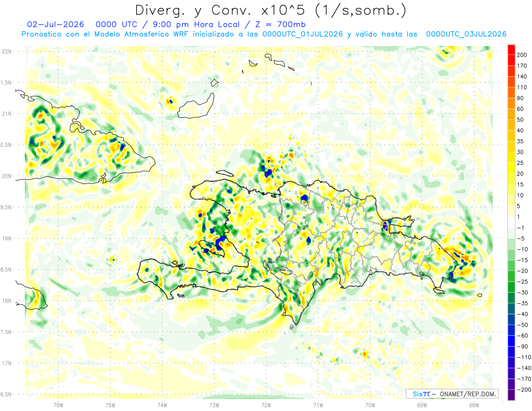Screen dimensions: 532x411
Task: Click the 20N latitude label
Action: pos(6,176)
